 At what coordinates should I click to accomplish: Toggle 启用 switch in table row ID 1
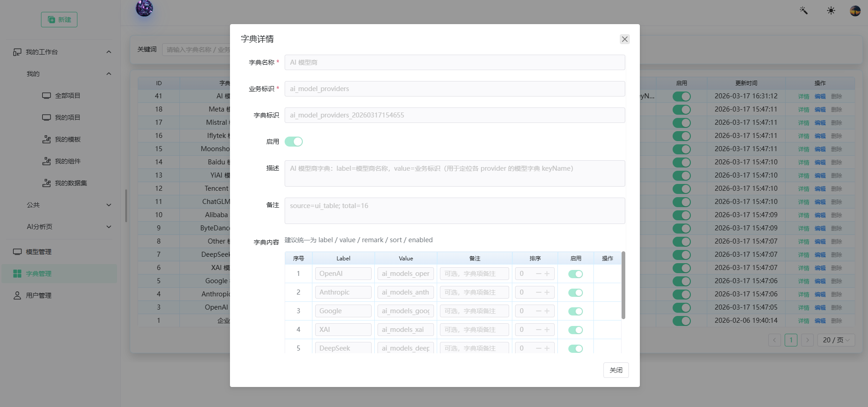coord(682,321)
